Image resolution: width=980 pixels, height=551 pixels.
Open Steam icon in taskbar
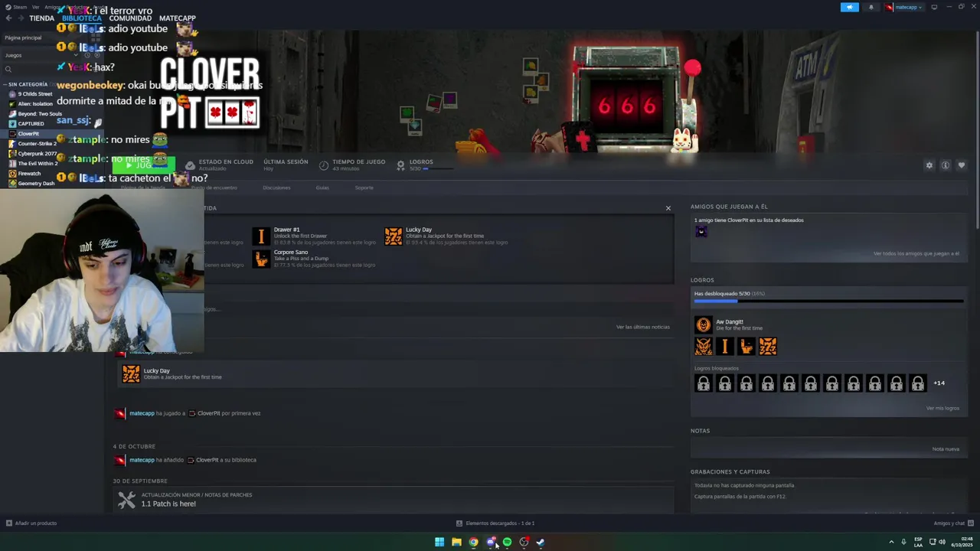[541, 542]
